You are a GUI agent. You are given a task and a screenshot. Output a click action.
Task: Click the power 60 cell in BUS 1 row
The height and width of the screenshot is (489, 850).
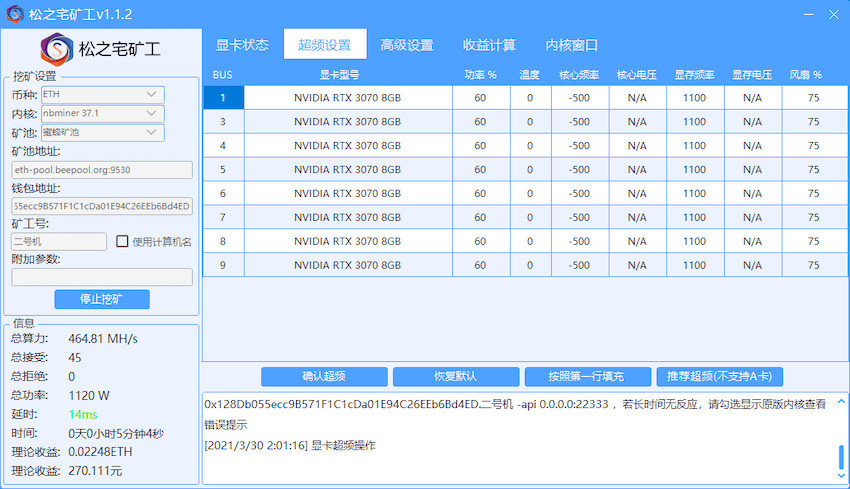(481, 98)
